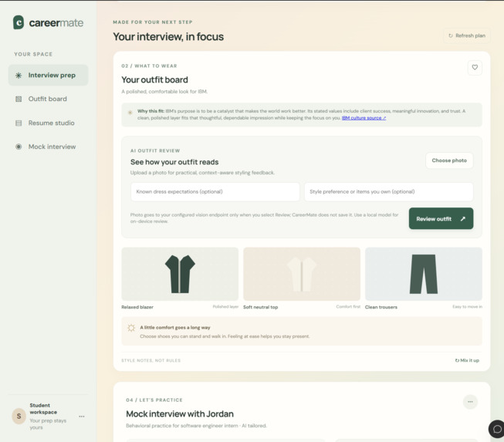
Task: Open options menu on Mock interview card
Action: coord(470,402)
